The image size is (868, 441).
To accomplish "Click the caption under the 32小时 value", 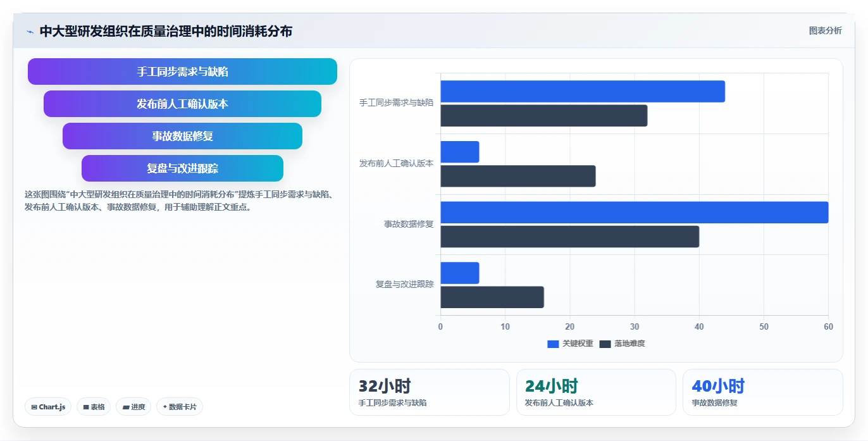I will coord(392,403).
